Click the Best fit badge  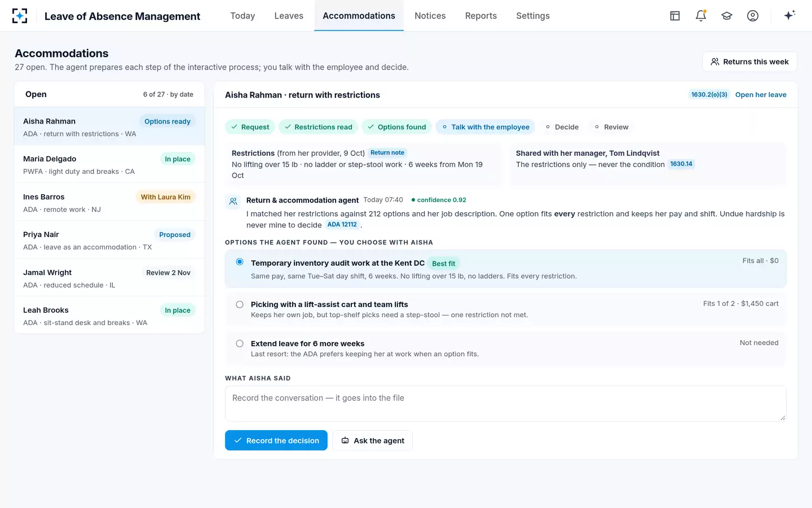(x=443, y=264)
